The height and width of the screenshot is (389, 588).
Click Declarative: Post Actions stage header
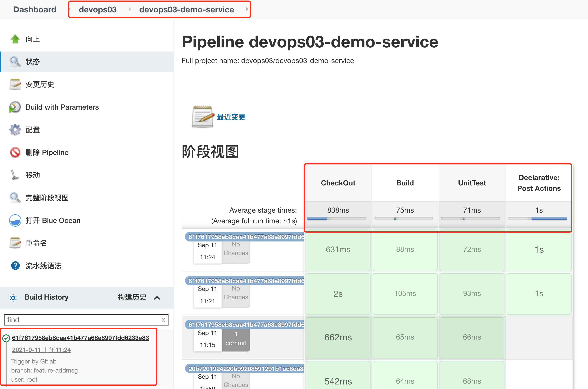click(539, 183)
